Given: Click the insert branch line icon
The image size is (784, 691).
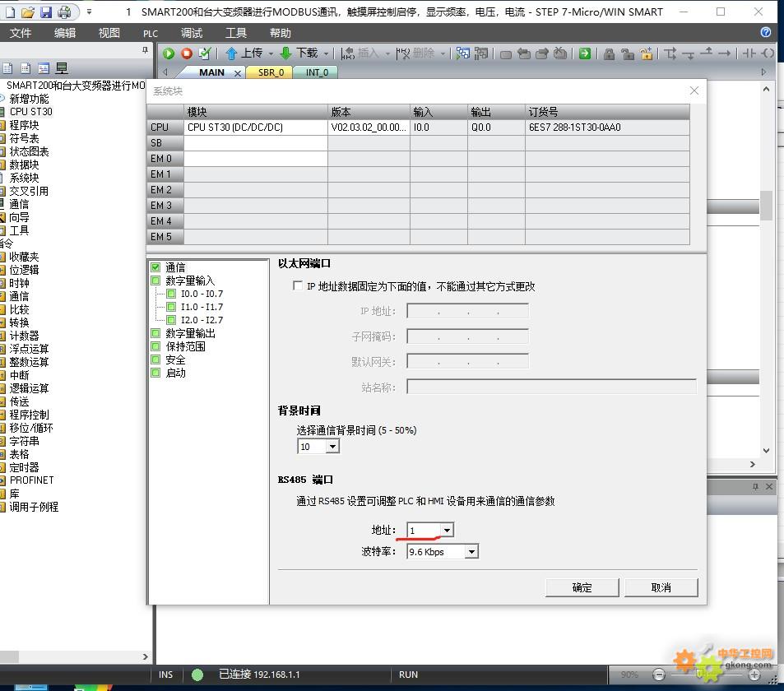Looking at the screenshot, I should tap(670, 53).
